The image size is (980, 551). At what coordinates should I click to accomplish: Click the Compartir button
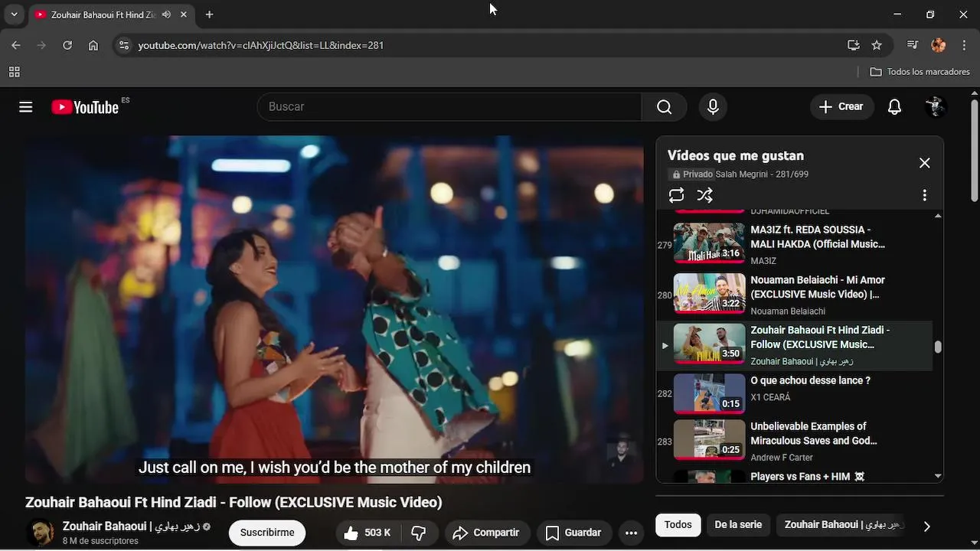485,533
